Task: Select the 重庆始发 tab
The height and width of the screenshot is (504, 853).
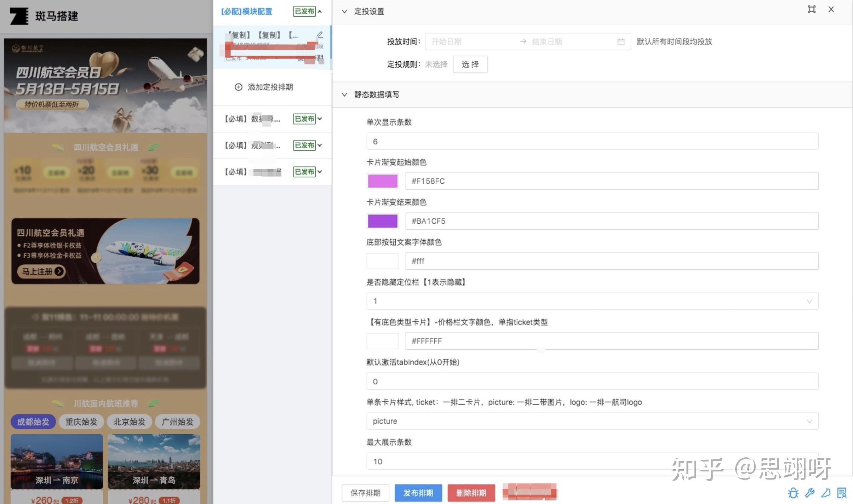Action: coord(81,422)
